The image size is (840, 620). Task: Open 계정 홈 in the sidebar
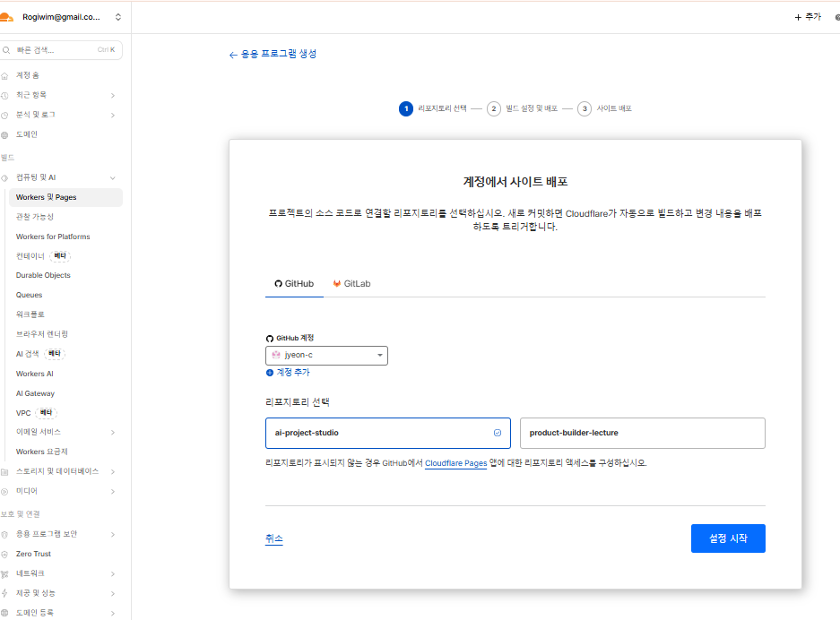click(27, 75)
